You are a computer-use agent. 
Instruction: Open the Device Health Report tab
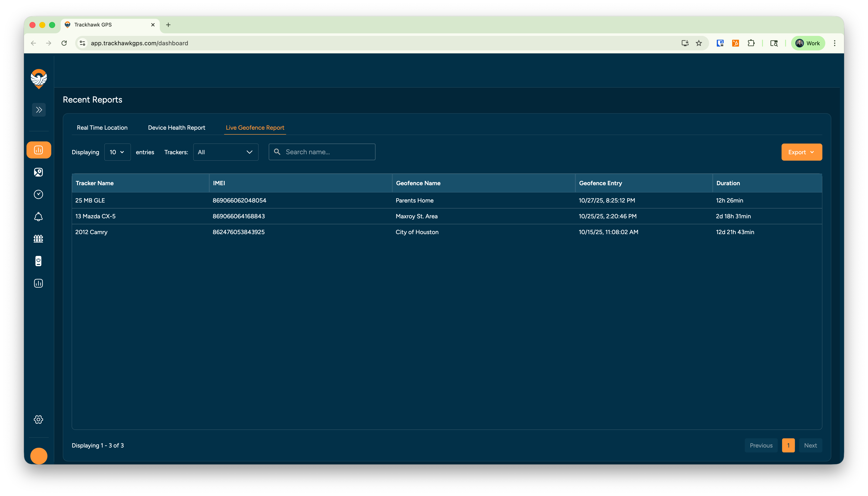[176, 127]
